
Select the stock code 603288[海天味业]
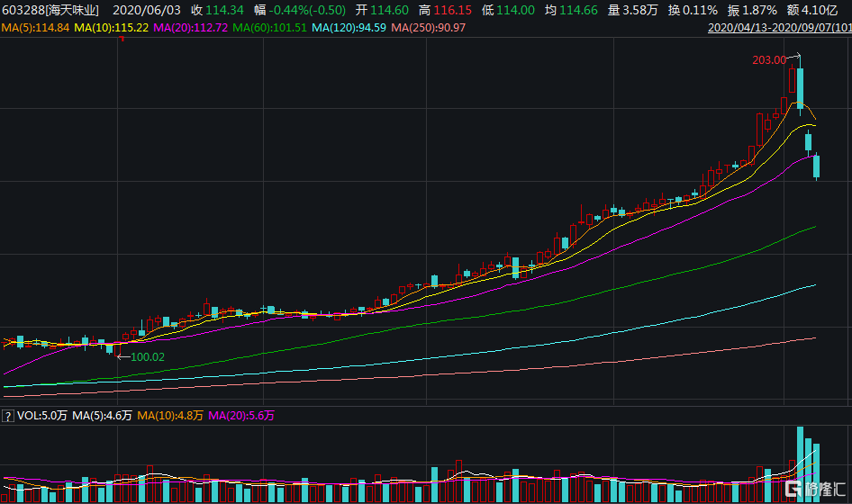pyautogui.click(x=50, y=10)
